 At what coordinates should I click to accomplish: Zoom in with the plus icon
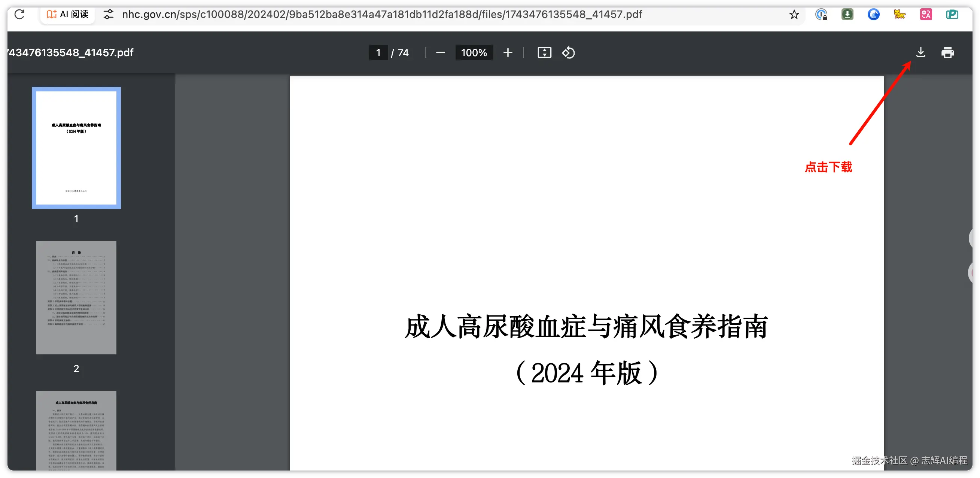(x=508, y=52)
